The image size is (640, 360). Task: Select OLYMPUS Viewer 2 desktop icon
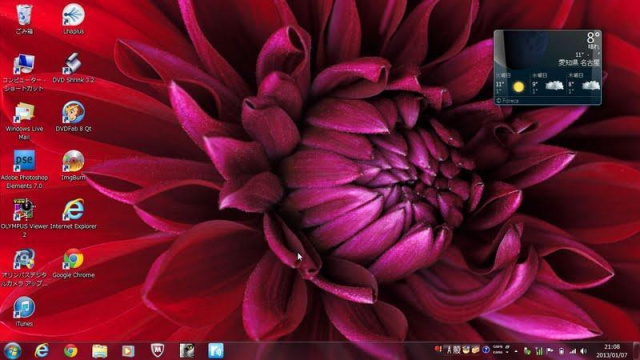click(24, 218)
